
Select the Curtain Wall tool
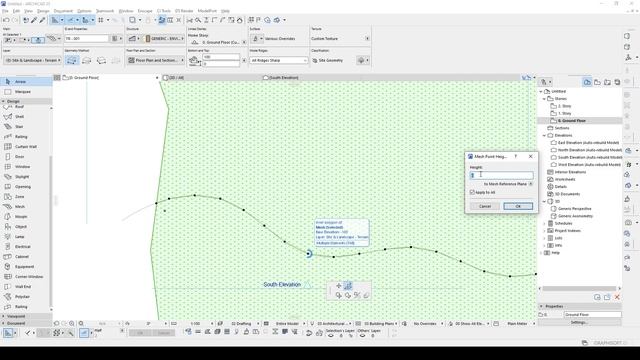(x=26, y=147)
